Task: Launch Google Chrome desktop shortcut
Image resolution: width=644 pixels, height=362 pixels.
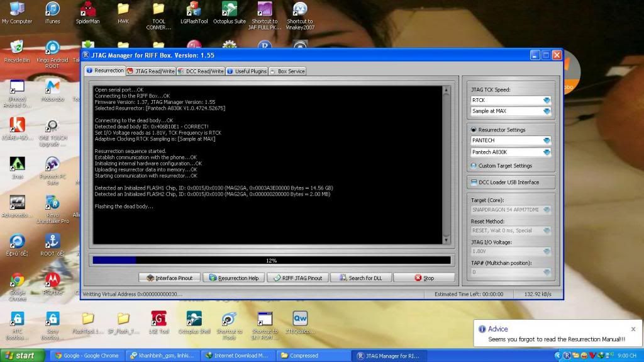Action: [17, 286]
